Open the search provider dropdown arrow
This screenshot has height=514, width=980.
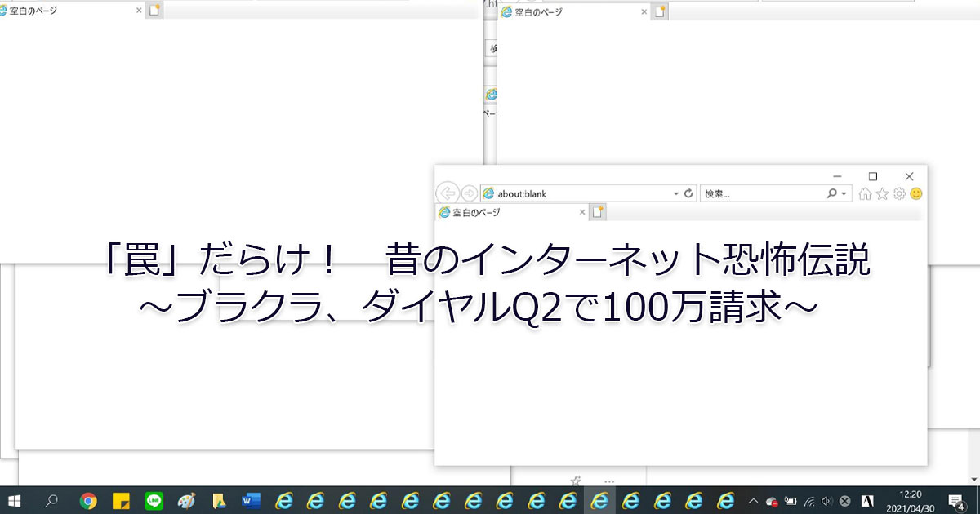click(844, 193)
